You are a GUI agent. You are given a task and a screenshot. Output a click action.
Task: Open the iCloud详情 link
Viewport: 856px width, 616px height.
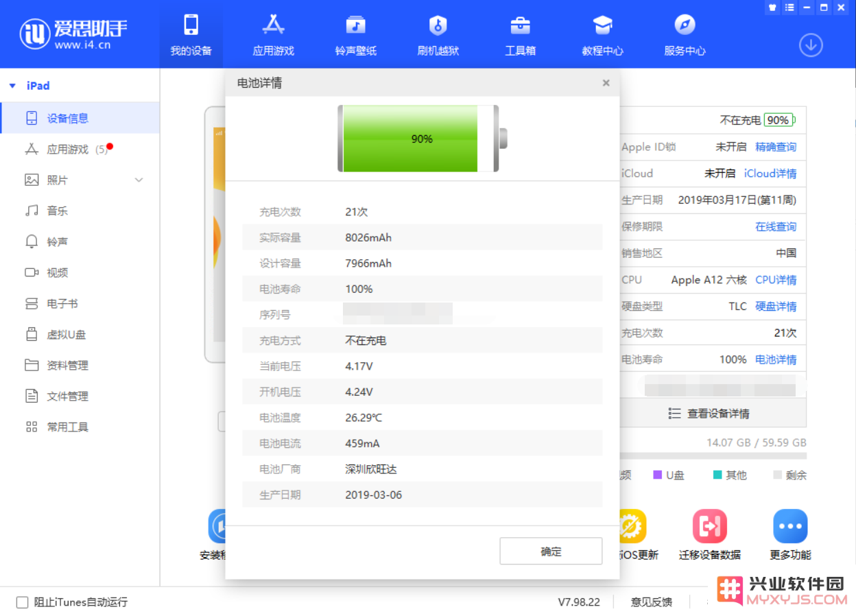(770, 174)
